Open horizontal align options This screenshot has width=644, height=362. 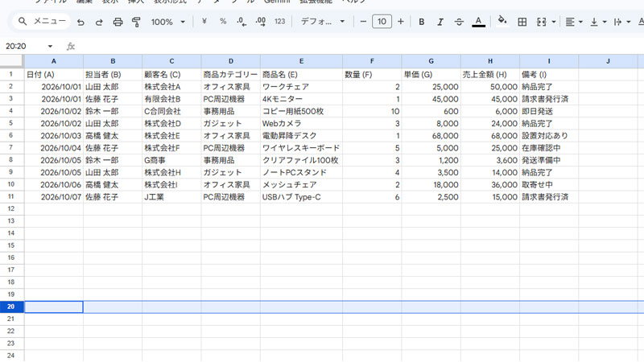tap(574, 22)
